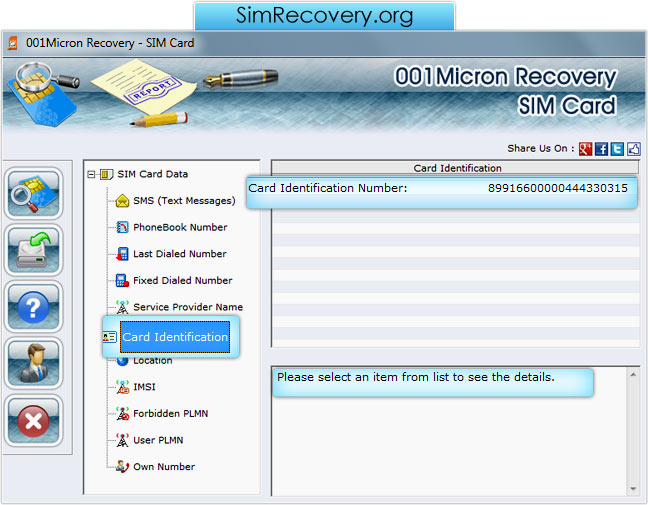Select Own Number tree entry
Viewport: 648px width, 505px height.
point(164,467)
